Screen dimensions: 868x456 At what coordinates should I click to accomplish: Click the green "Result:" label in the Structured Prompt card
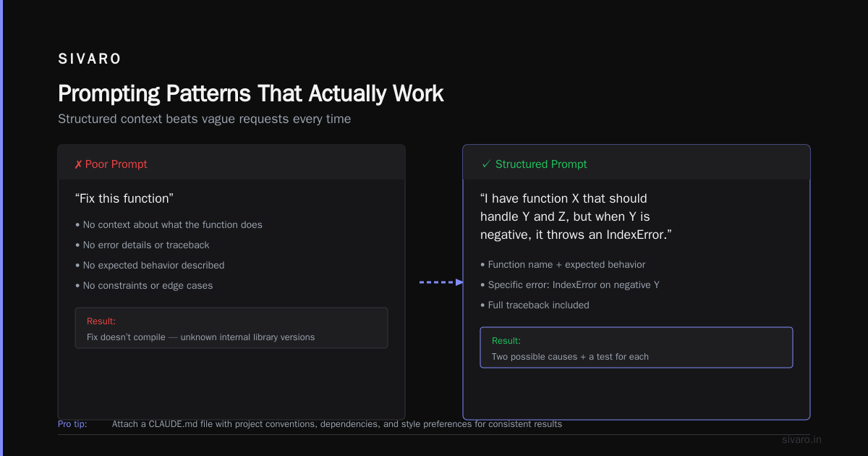click(506, 341)
